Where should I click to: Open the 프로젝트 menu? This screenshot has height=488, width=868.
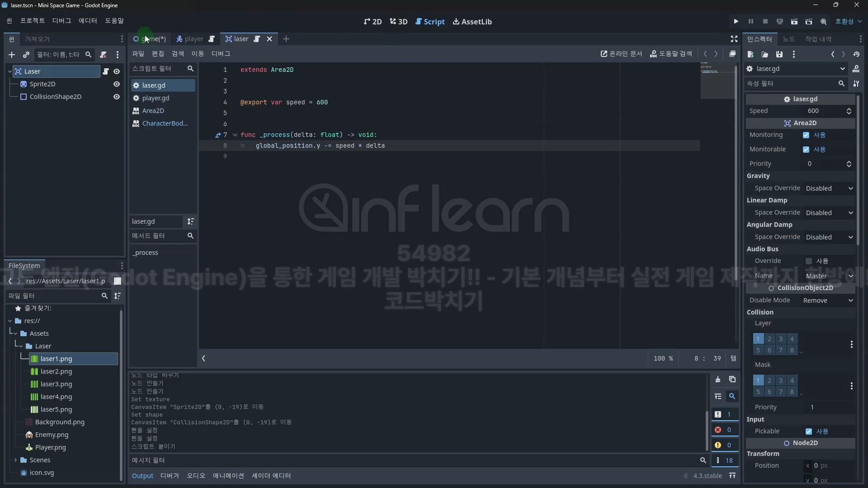32,21
